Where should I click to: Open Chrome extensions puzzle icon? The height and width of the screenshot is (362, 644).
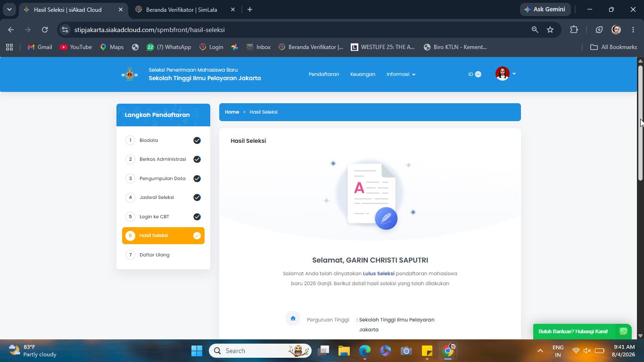point(574,30)
